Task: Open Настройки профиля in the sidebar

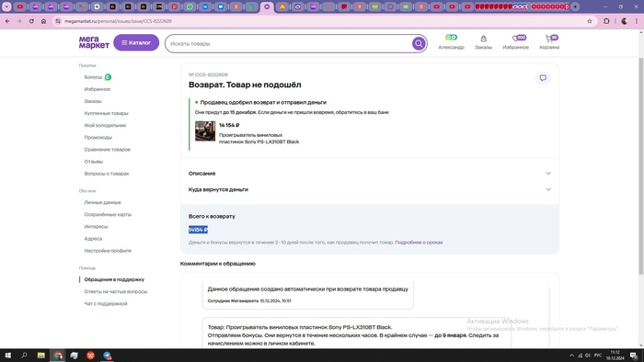Action: coord(108,251)
